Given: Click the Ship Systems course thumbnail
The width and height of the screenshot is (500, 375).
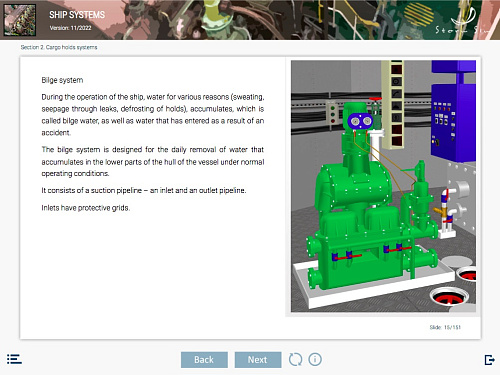Looking at the screenshot, I should (20, 20).
